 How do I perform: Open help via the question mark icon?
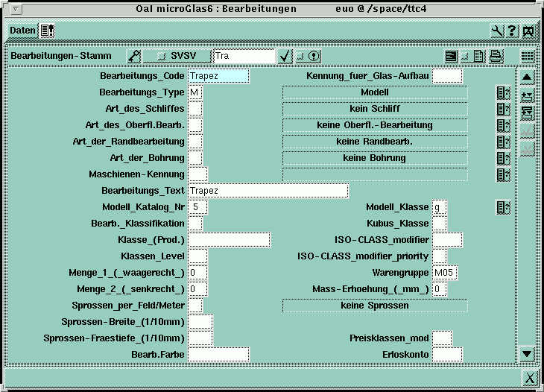(513, 31)
